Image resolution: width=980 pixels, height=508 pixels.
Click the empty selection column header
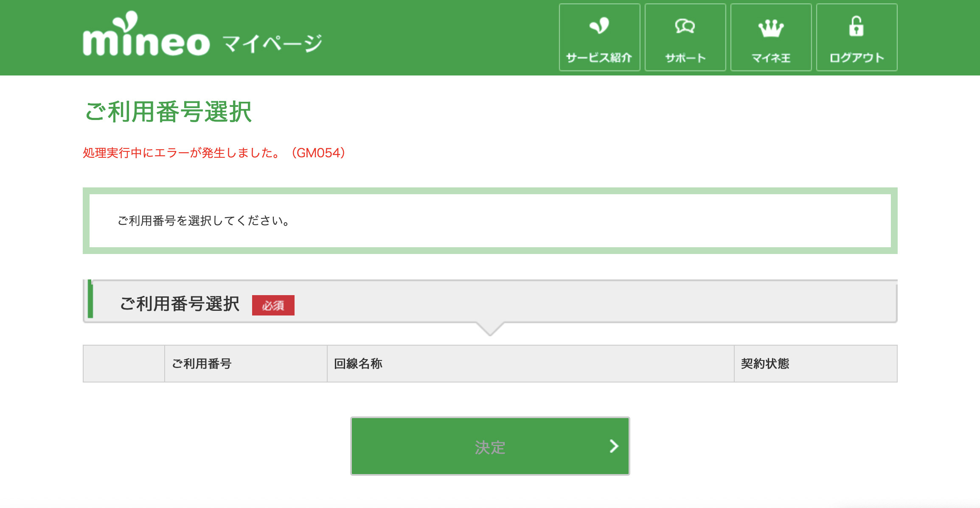click(124, 364)
